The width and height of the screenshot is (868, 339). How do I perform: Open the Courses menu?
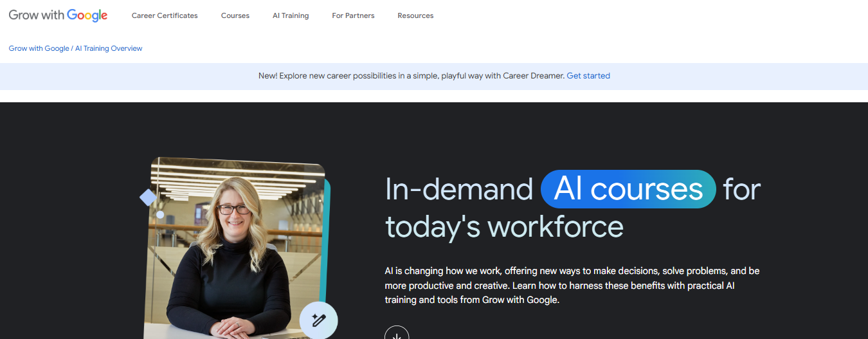tap(235, 15)
